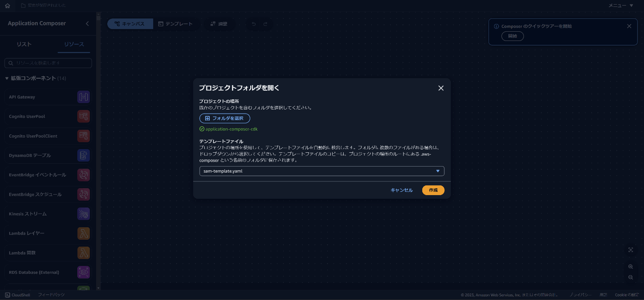Select the Kinesis ストリーム icon
644x300 pixels.
84,214
